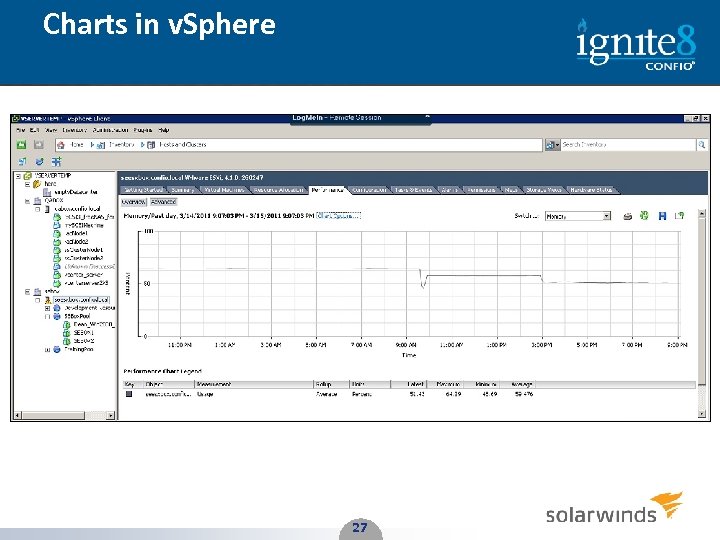Open the File menu

21,130
